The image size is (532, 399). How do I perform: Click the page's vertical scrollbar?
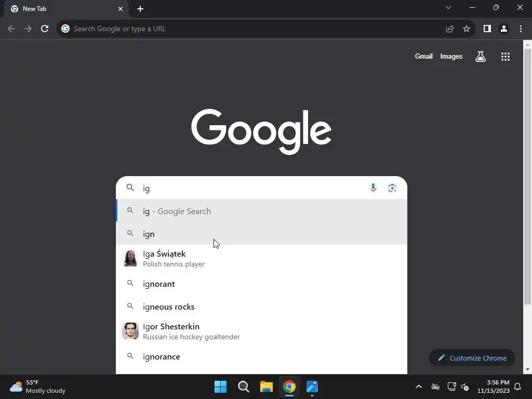coord(527,177)
